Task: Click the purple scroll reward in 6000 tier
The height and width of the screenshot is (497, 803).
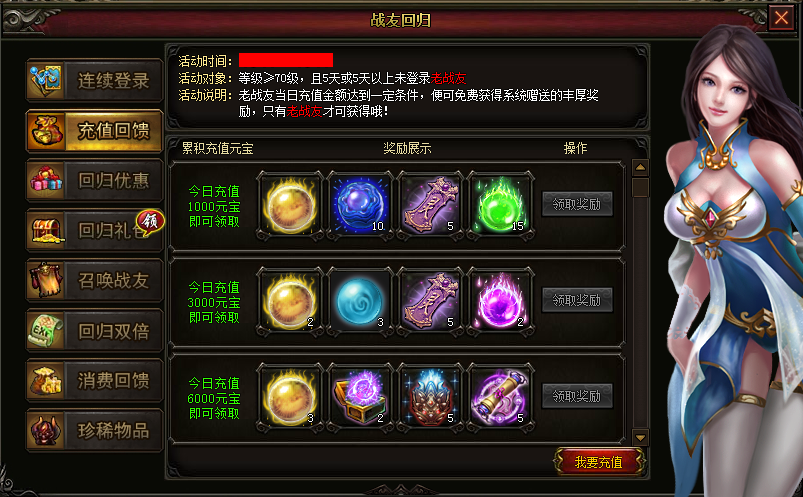Action: click(500, 397)
